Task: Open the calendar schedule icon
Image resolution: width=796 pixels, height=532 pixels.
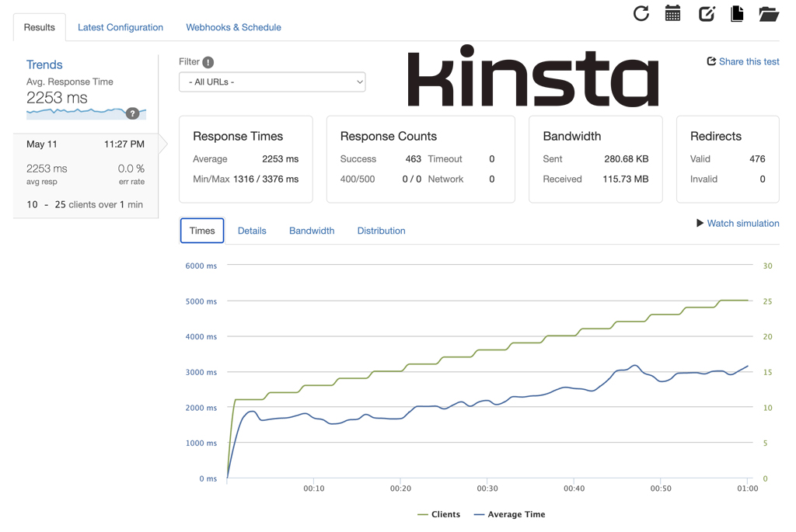Action: tap(672, 13)
